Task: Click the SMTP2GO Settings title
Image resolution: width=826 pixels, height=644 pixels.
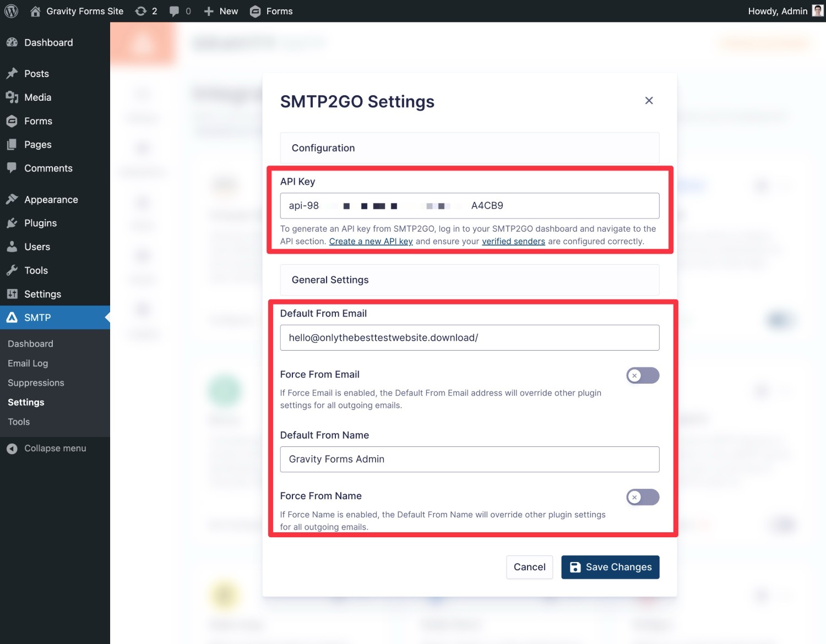Action: click(x=357, y=101)
